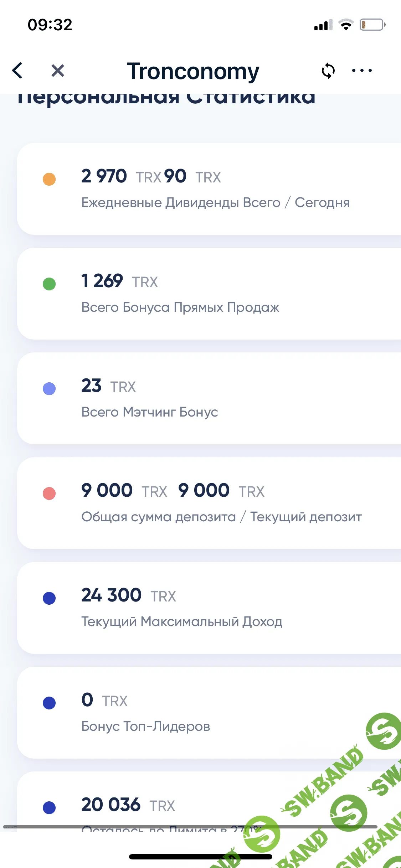
Task: Tap the light-blue dot beside matching bonus
Action: (49, 388)
